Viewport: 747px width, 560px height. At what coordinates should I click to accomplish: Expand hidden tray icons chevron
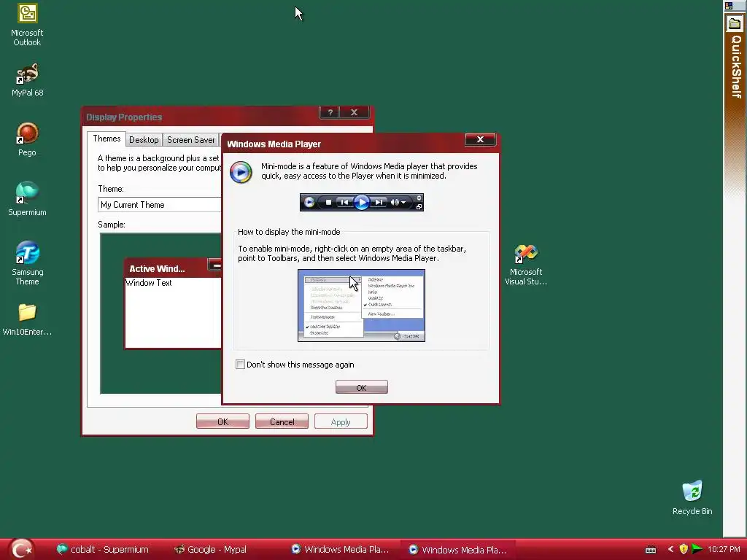point(670,549)
